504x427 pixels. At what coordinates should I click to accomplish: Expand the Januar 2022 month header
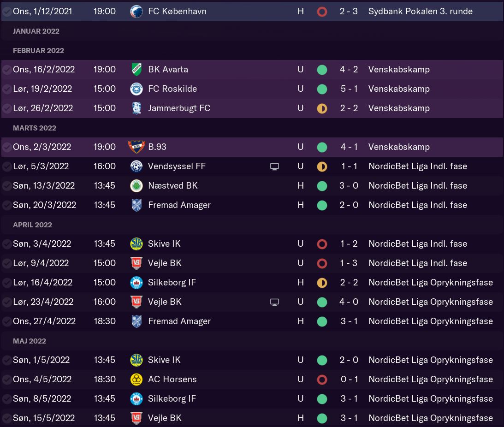pos(36,31)
